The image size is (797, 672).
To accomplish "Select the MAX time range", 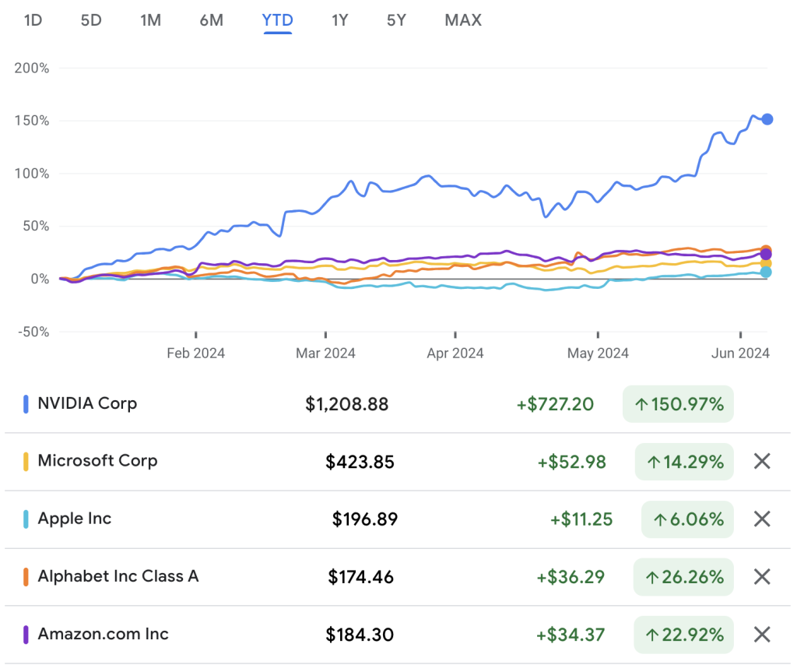I will coord(463,20).
